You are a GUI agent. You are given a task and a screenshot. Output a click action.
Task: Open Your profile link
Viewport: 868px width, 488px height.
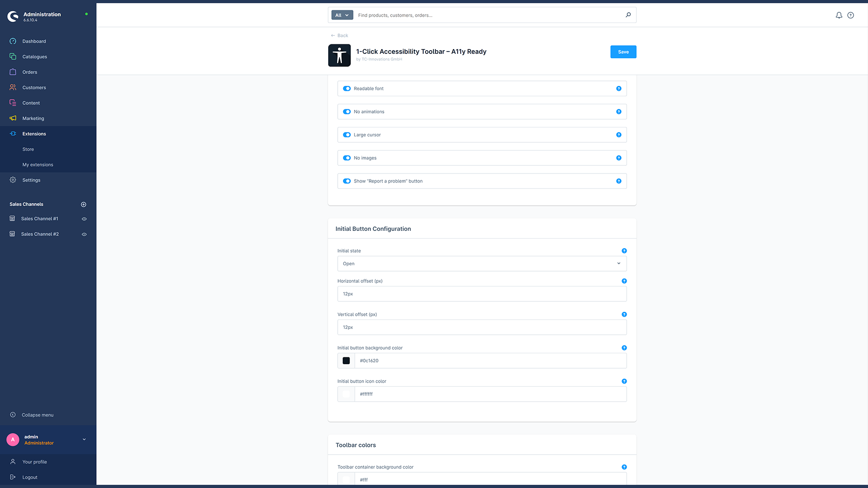point(35,462)
